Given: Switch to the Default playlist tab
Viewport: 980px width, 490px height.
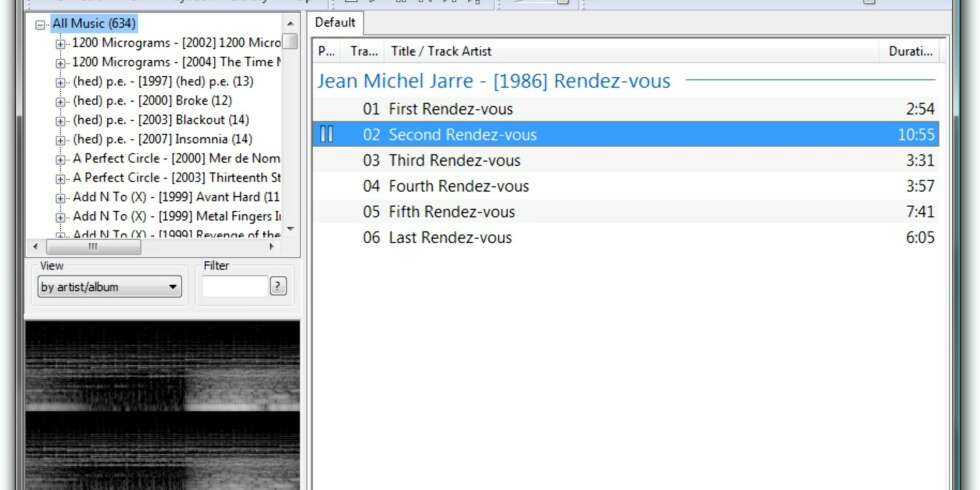Looking at the screenshot, I should [x=335, y=23].
